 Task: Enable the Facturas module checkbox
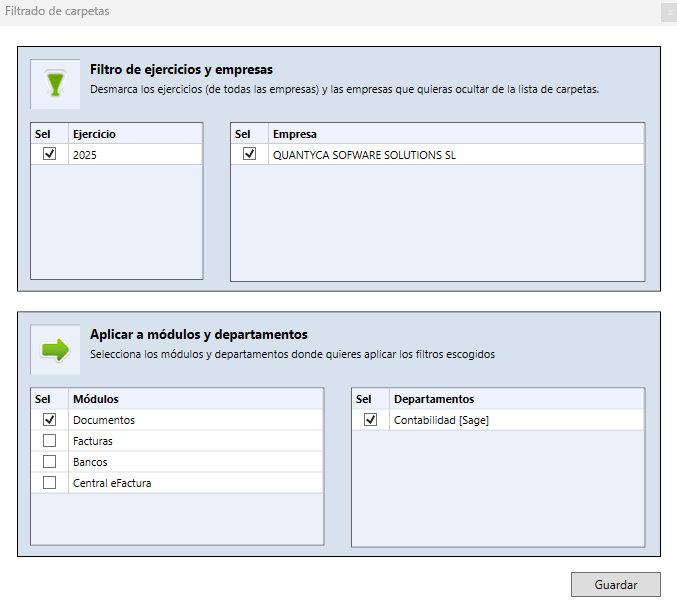tap(50, 440)
